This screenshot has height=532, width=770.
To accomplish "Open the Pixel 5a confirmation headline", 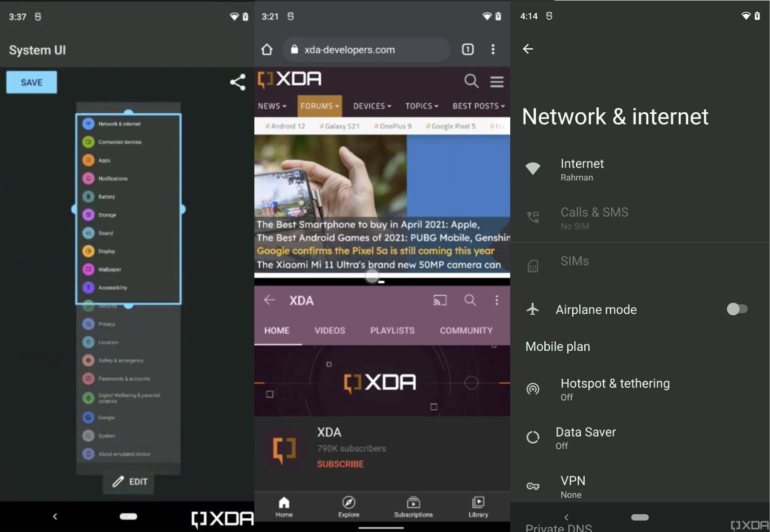I will coord(376,251).
